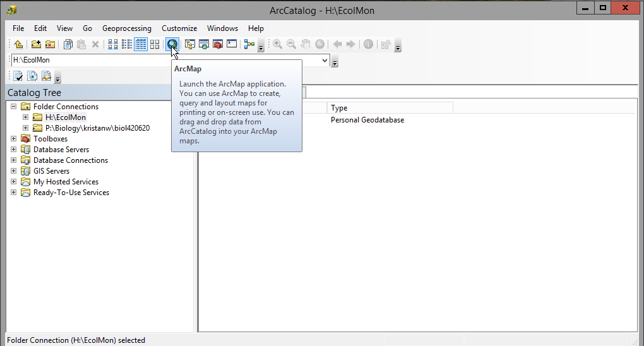Expand the Ready-To-Use Services node
Screen dimensions: 644x346
pos(13,192)
